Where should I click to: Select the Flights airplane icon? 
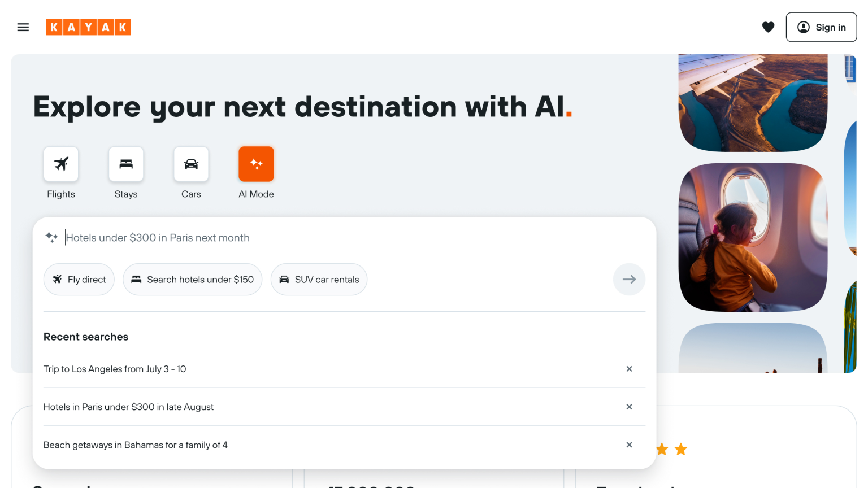(61, 164)
